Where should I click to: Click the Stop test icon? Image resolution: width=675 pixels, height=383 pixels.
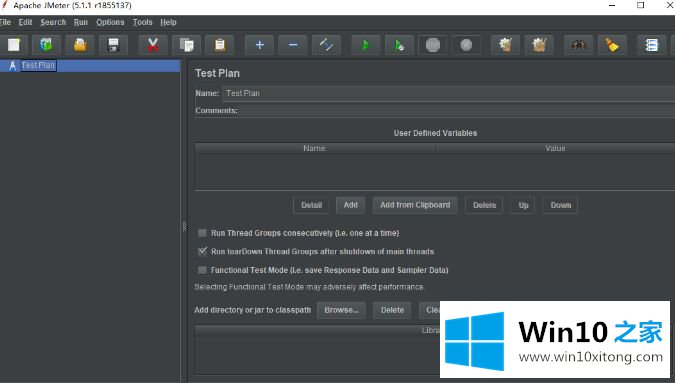click(433, 45)
